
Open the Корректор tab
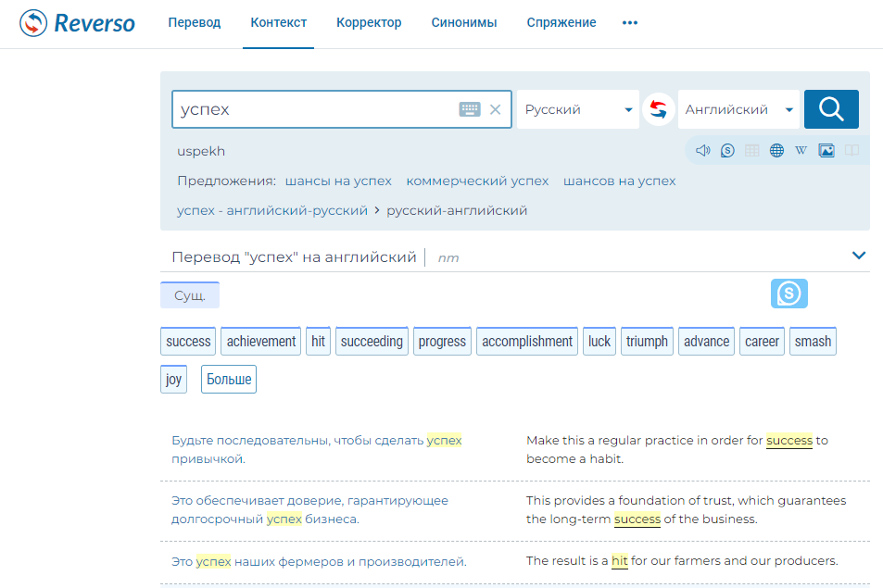[369, 22]
